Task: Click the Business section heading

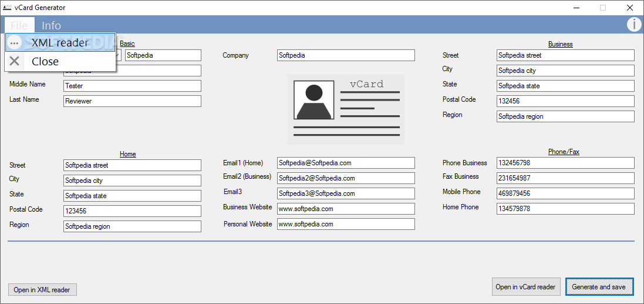Action: click(560, 44)
